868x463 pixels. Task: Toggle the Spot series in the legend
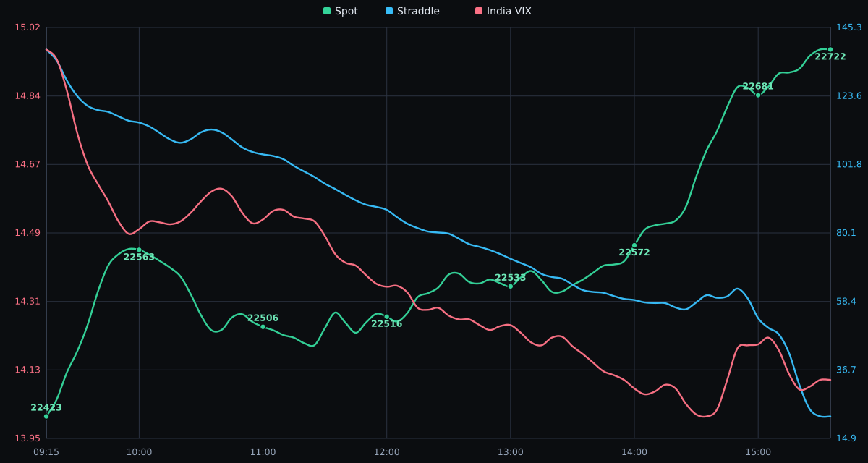(x=341, y=11)
